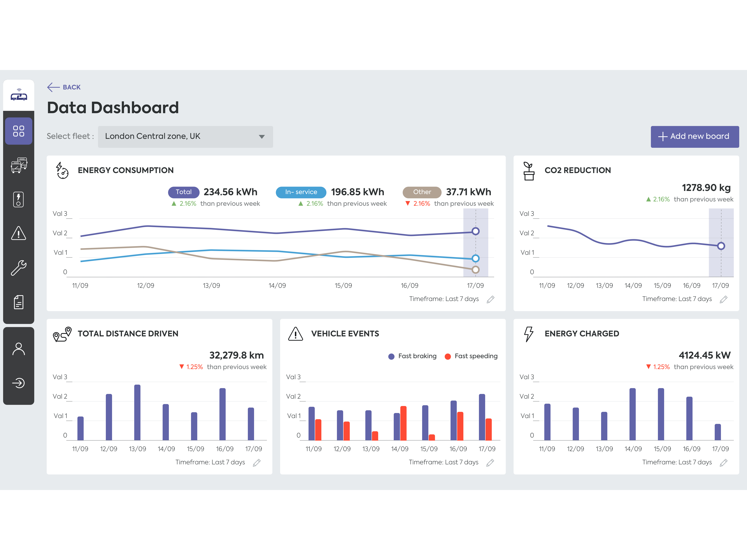The height and width of the screenshot is (560, 747).
Task: Click Fast speeding red legend dot
Action: [x=447, y=356]
